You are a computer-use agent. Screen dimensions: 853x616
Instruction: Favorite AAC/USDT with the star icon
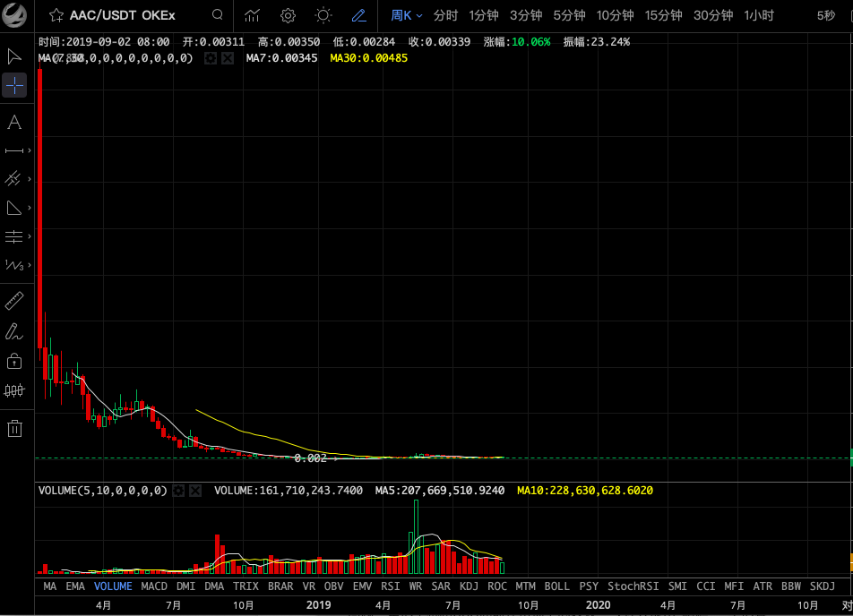point(56,15)
